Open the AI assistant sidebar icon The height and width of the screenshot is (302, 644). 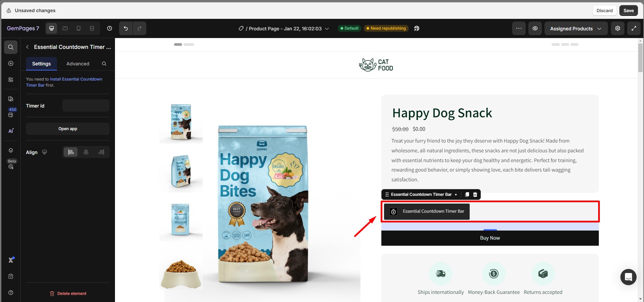coord(11,131)
